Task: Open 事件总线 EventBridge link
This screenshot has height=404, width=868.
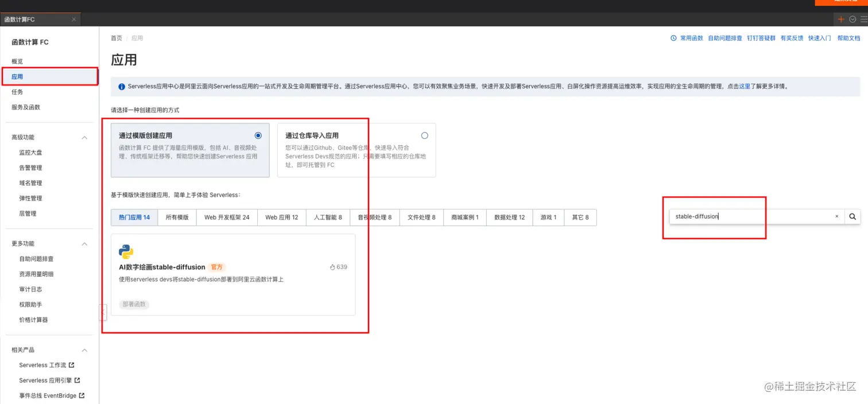Action: tap(48, 395)
